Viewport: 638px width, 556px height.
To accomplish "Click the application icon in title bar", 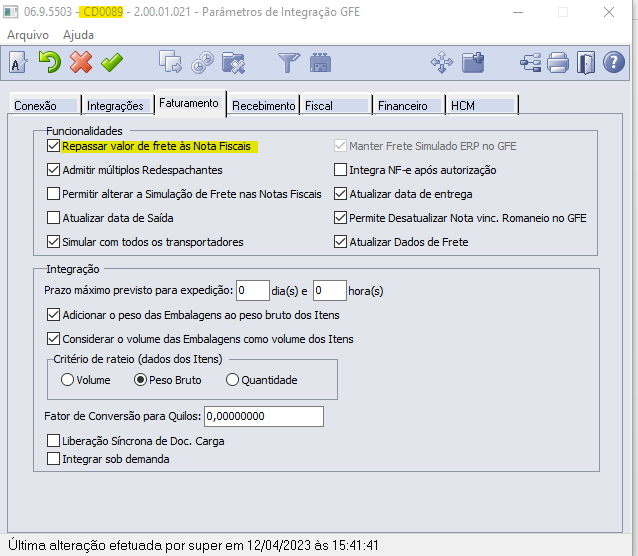I will coord(11,12).
